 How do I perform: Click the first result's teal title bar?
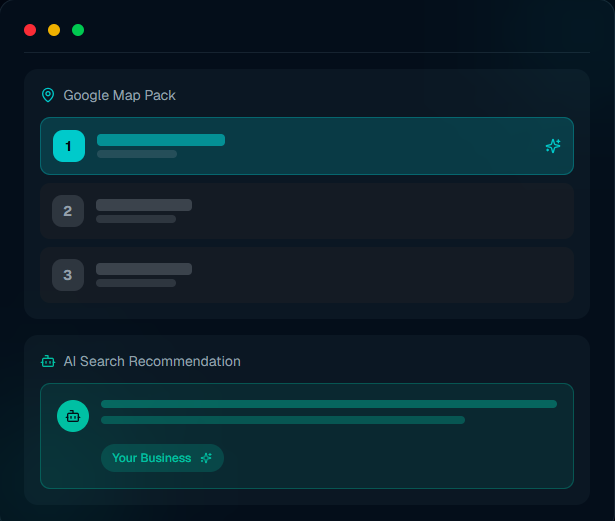pos(161,140)
